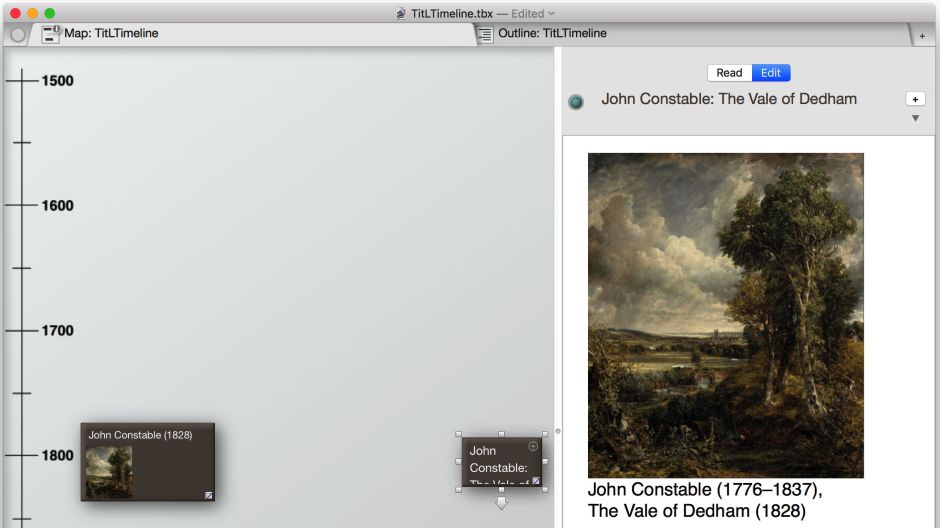This screenshot has height=528, width=940.
Task: Click text badge icon on John Constable (1828) note
Action: click(x=209, y=494)
